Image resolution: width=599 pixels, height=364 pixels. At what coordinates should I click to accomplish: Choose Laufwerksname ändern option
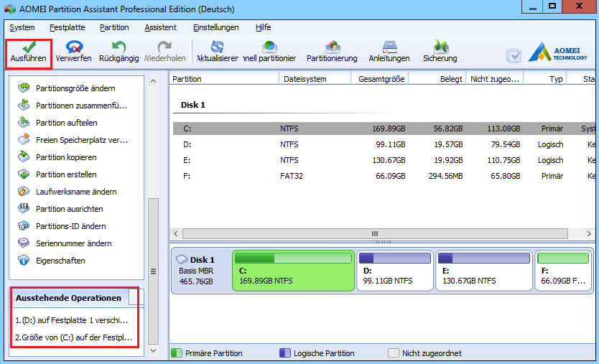[x=76, y=192]
